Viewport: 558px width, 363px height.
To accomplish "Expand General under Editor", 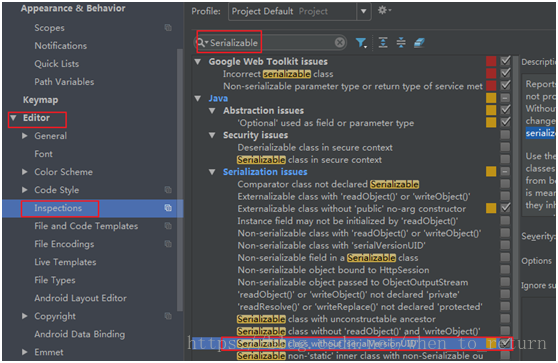I will [x=25, y=136].
